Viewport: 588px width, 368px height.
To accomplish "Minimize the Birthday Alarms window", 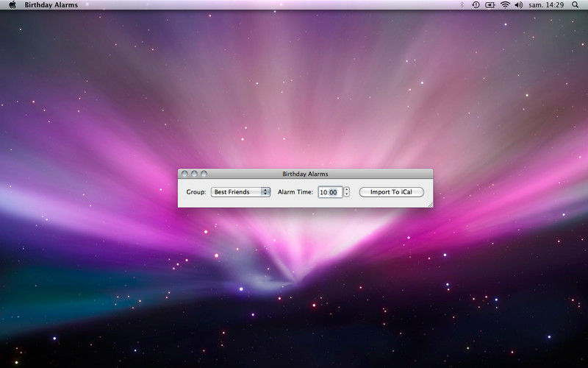I will click(x=194, y=174).
